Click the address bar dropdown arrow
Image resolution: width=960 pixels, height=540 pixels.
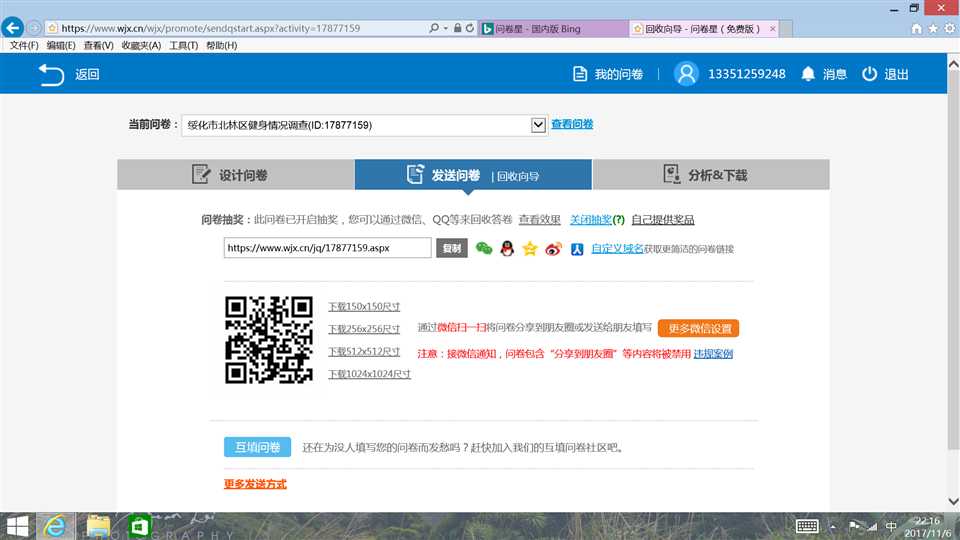446,28
